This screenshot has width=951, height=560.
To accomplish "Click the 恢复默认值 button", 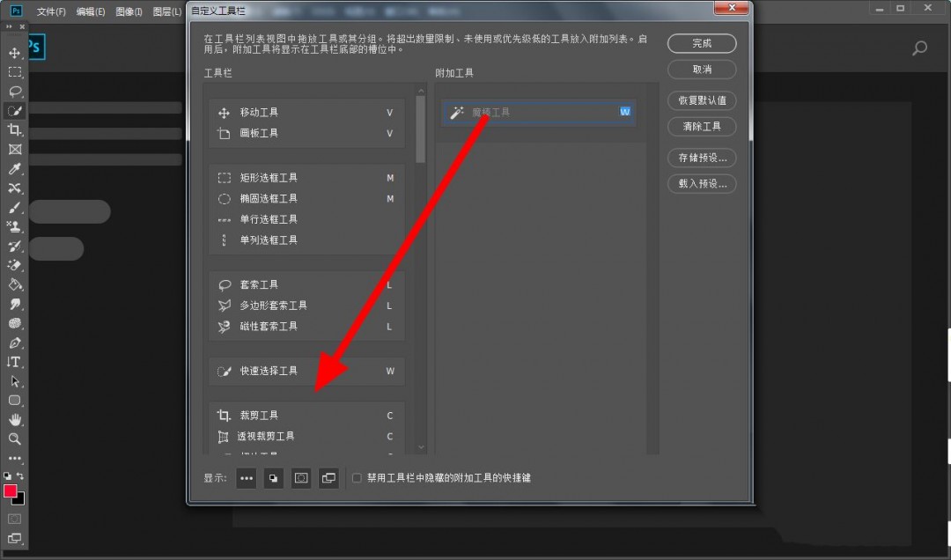I will (702, 100).
